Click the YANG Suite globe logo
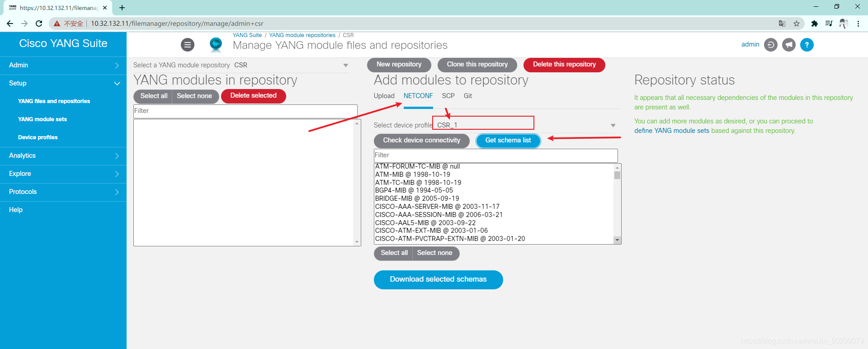Screen dimensions: 868x349 coord(216,44)
